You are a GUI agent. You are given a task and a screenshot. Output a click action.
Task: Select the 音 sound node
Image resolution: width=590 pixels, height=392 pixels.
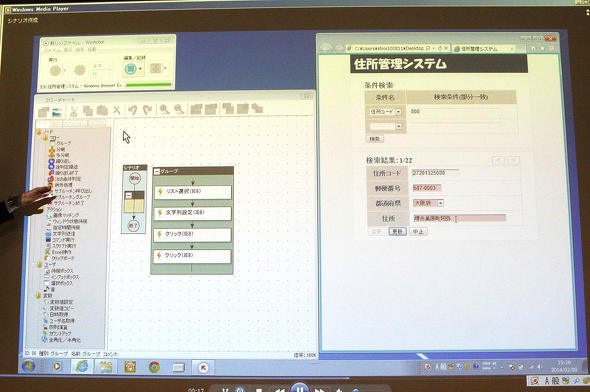click(49, 289)
